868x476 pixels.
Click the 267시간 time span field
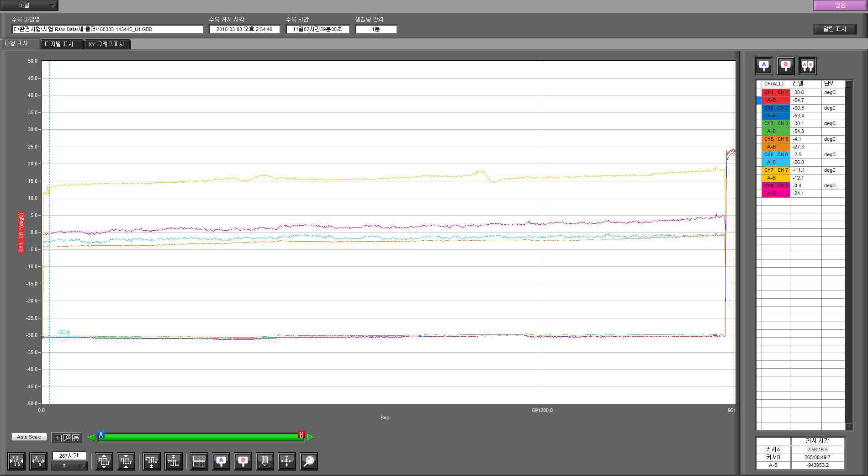coord(69,456)
